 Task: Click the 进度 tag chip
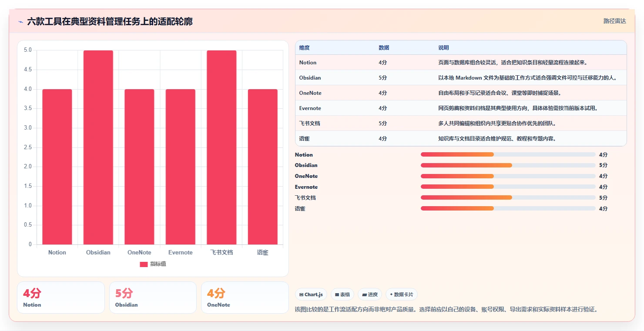(x=370, y=294)
